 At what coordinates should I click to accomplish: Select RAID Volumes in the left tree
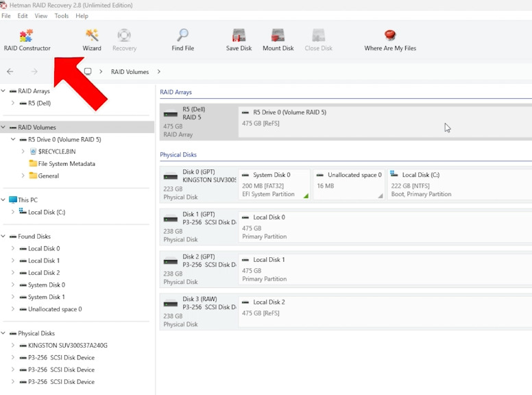pyautogui.click(x=37, y=128)
